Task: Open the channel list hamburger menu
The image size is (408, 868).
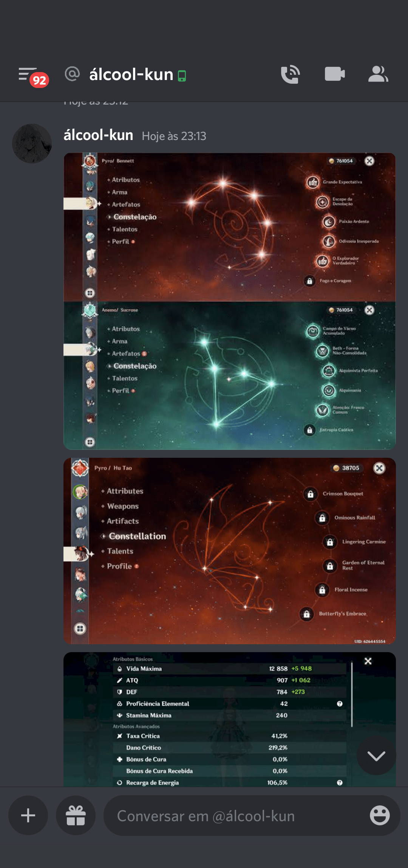Action: coord(27,74)
